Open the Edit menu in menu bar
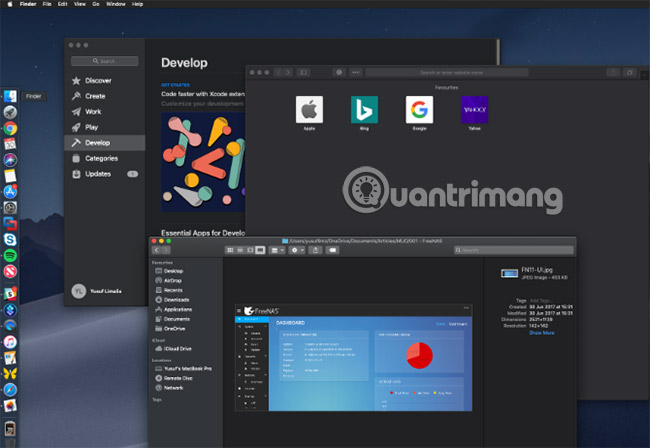650x448 pixels. click(x=63, y=4)
